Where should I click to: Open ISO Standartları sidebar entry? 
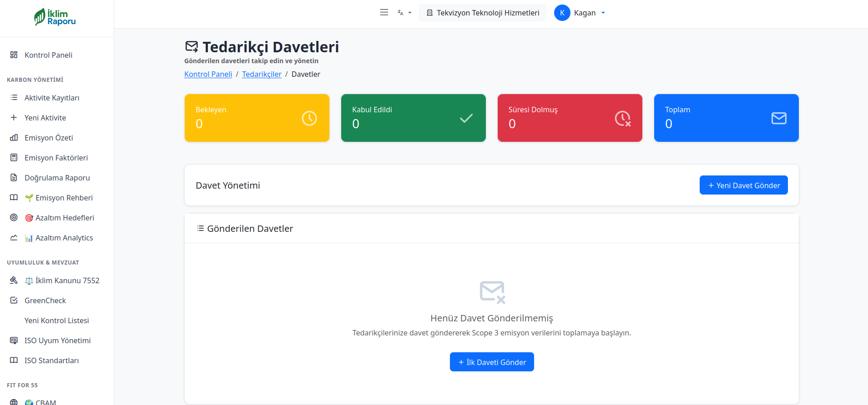tap(51, 360)
